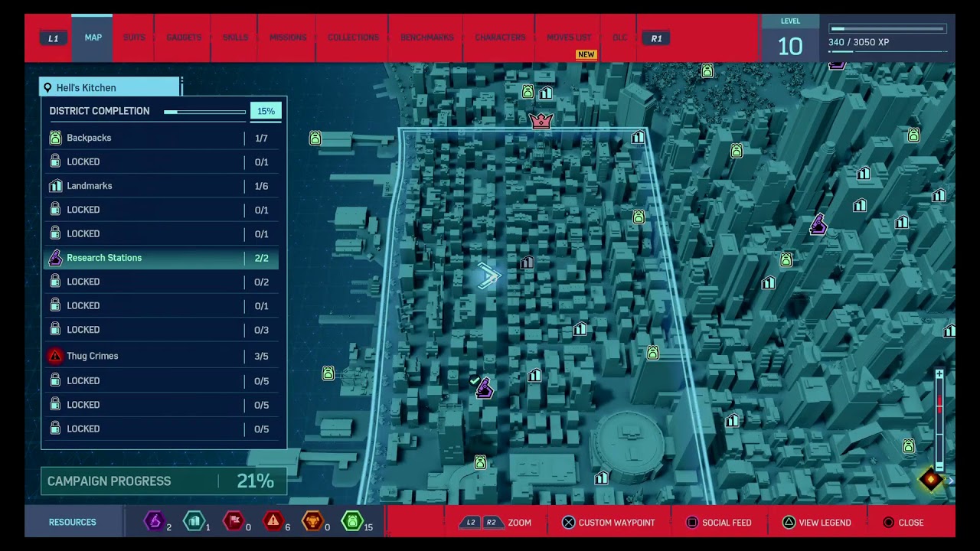Select the purple research station outside the district
Viewport: 980px width, 551px height.
coord(818,224)
